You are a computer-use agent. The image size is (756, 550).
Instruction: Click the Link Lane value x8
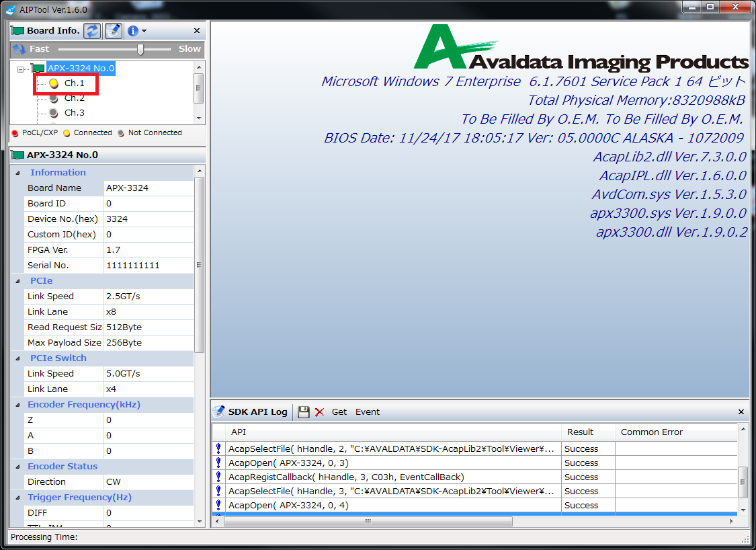[149, 312]
